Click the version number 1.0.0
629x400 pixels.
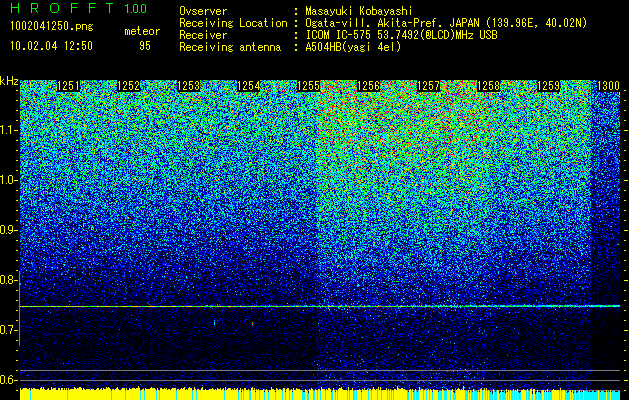coord(135,8)
